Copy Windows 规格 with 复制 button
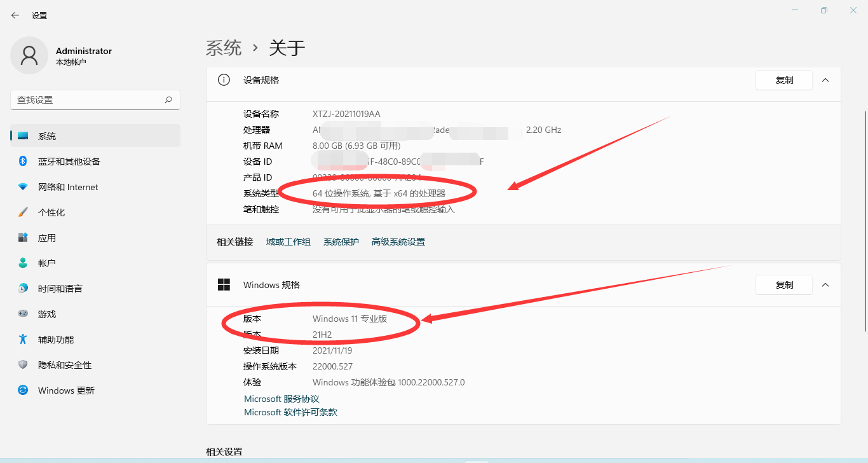The width and height of the screenshot is (868, 463). tap(784, 285)
